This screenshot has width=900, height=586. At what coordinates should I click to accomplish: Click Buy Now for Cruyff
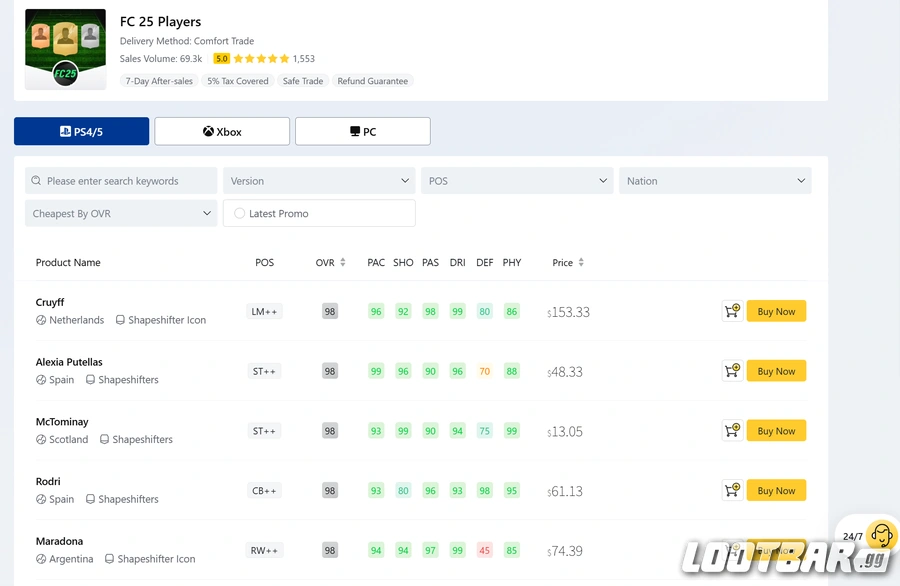click(776, 311)
